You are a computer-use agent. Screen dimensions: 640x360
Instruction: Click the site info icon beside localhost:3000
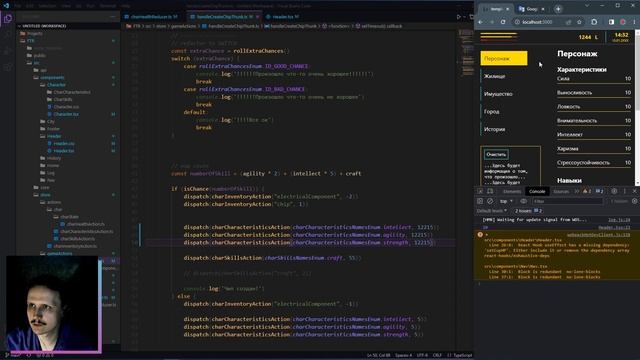tap(517, 22)
